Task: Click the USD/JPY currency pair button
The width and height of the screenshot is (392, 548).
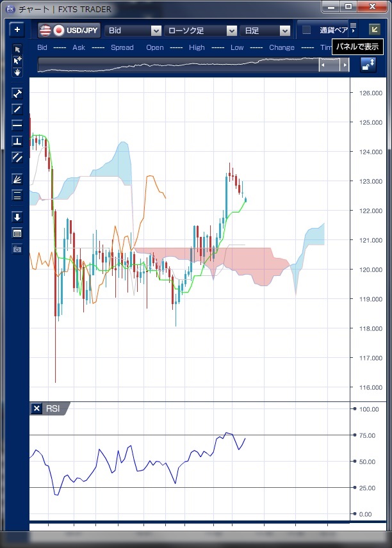Action: (x=69, y=30)
